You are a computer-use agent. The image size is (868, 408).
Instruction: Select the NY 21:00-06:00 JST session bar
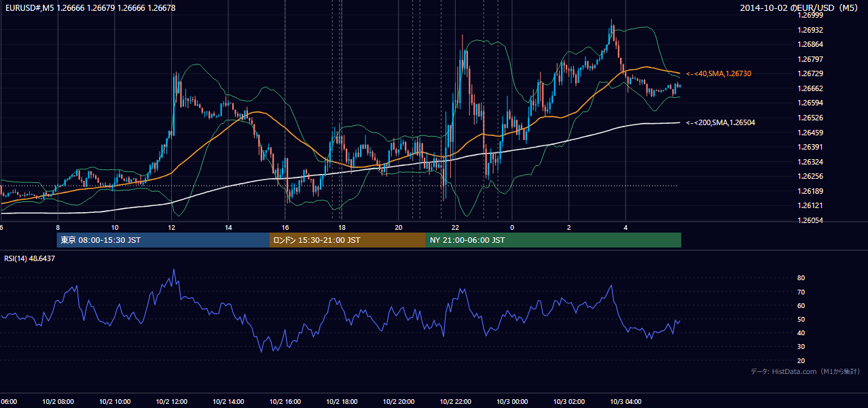[x=554, y=240]
